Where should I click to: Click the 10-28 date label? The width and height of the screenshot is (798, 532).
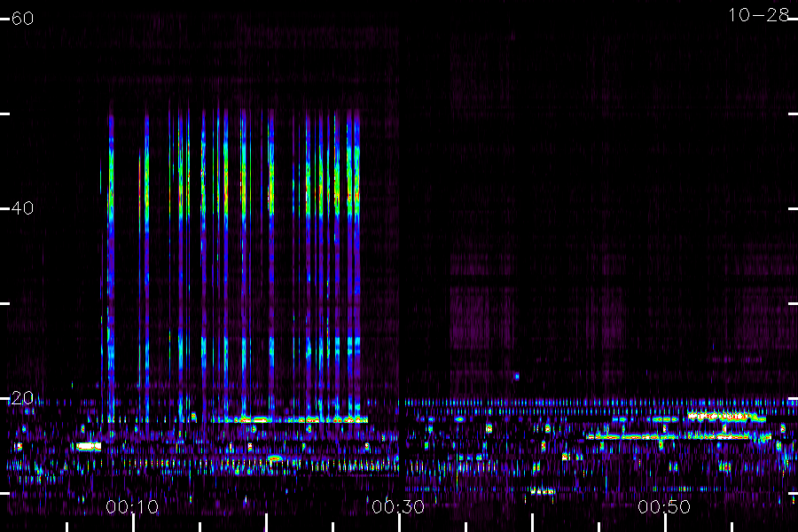click(x=758, y=15)
